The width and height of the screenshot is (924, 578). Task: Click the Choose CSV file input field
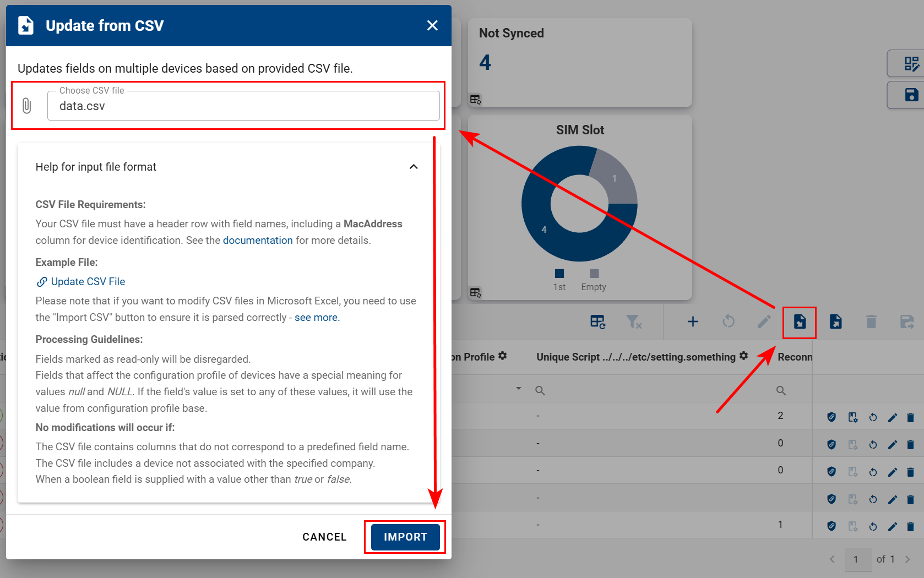pyautogui.click(x=243, y=106)
